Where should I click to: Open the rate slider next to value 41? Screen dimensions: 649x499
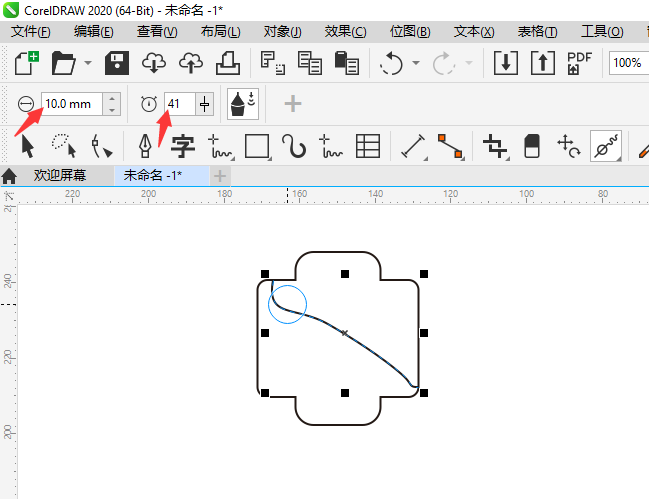(x=205, y=104)
